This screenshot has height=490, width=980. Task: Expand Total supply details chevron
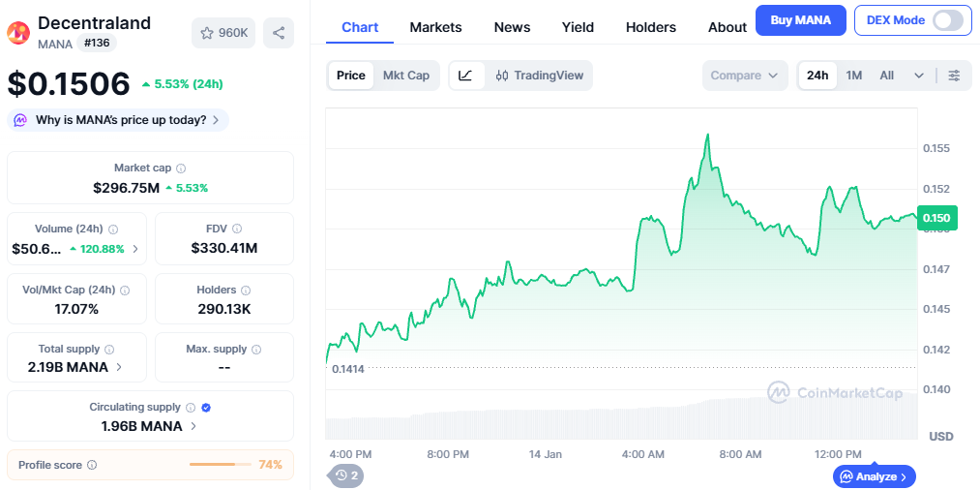point(119,367)
